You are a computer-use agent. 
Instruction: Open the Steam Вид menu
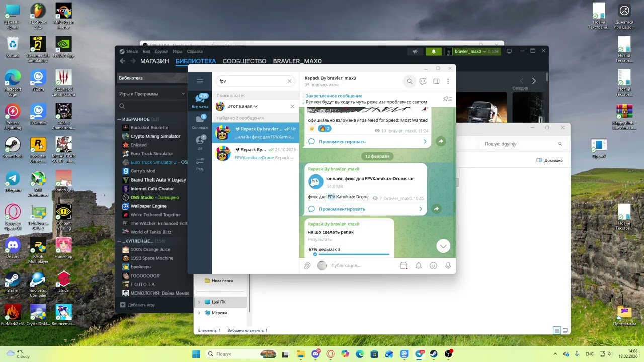[146, 51]
